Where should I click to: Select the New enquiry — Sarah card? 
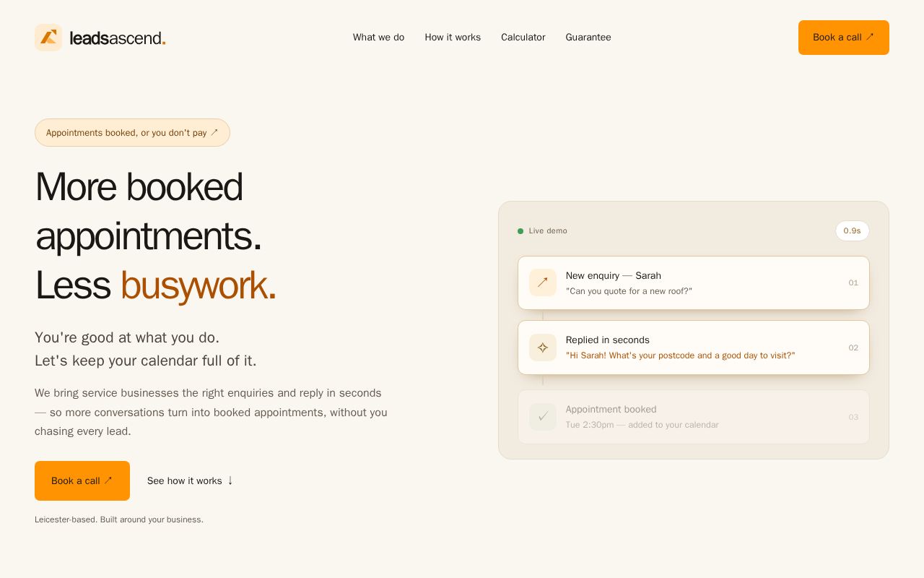(x=694, y=282)
